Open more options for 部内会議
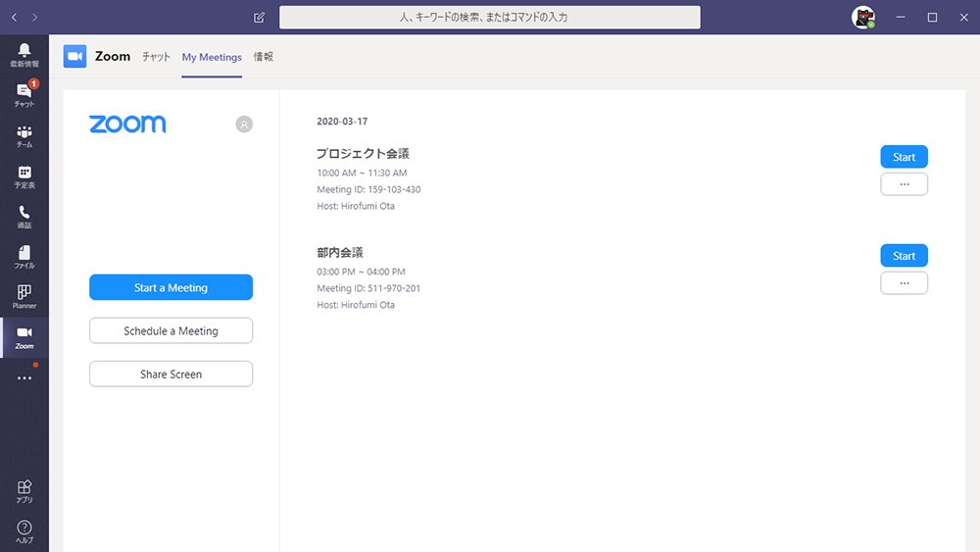This screenshot has height=552, width=980. (904, 283)
